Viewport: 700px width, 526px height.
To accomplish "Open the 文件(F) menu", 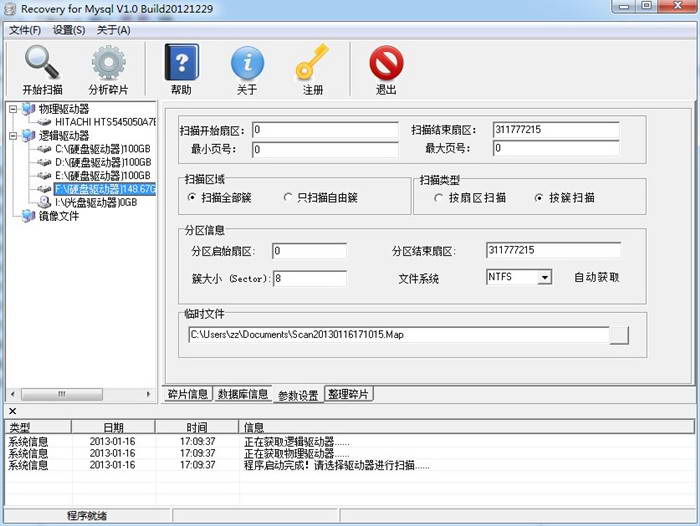I will (25, 30).
